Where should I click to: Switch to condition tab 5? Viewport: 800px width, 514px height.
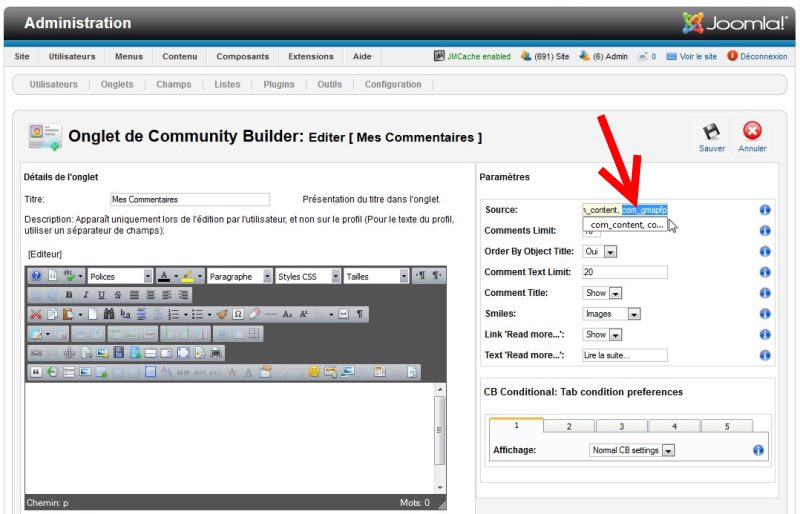point(727,426)
